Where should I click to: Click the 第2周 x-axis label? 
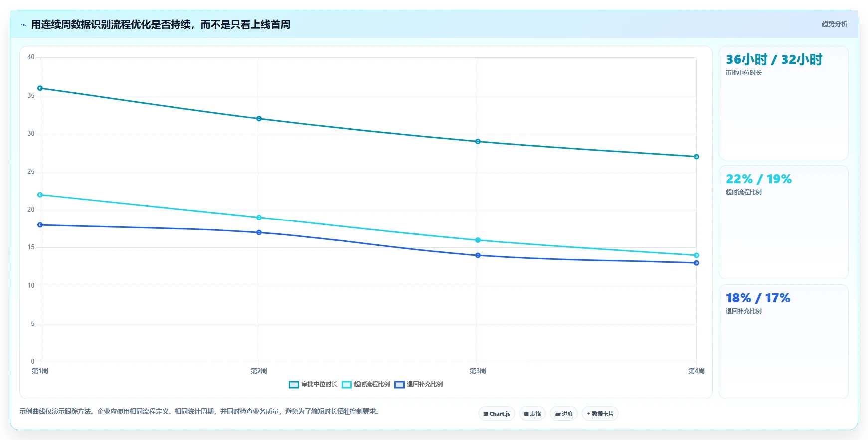(259, 371)
